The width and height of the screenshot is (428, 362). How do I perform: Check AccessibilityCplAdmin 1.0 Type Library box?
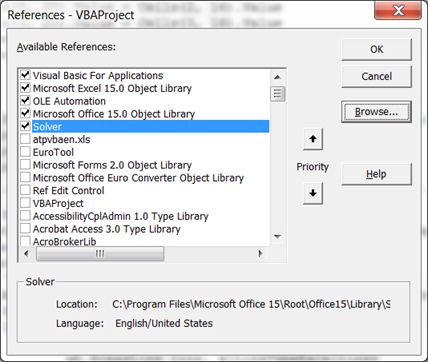(x=25, y=216)
